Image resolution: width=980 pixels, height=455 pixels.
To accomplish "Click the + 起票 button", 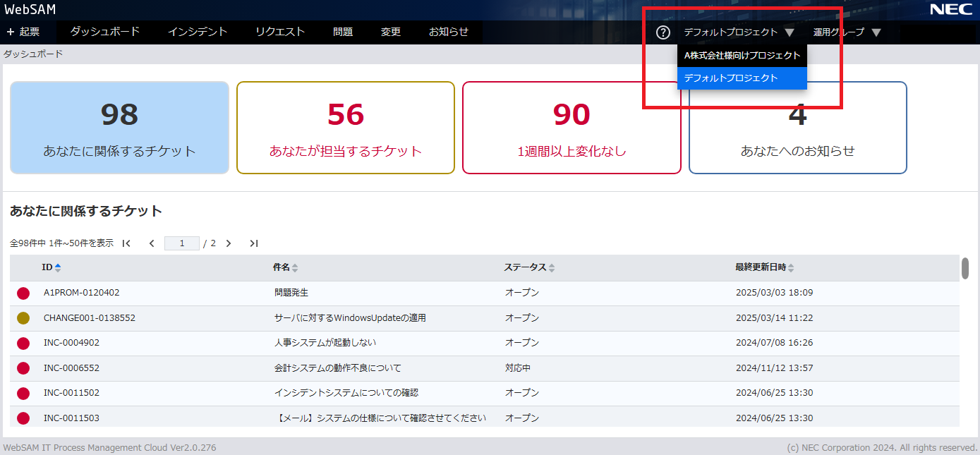I will pyautogui.click(x=23, y=32).
